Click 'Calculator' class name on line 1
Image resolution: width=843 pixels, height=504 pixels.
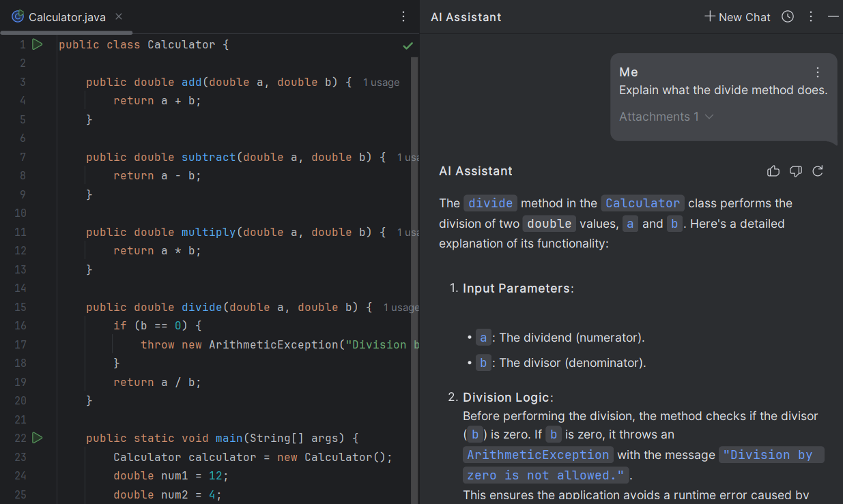[181, 44]
